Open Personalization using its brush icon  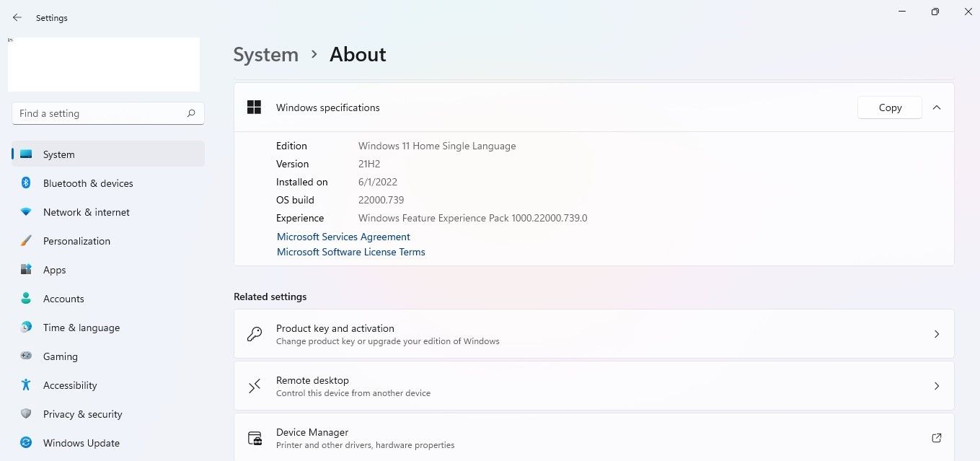pyautogui.click(x=26, y=241)
